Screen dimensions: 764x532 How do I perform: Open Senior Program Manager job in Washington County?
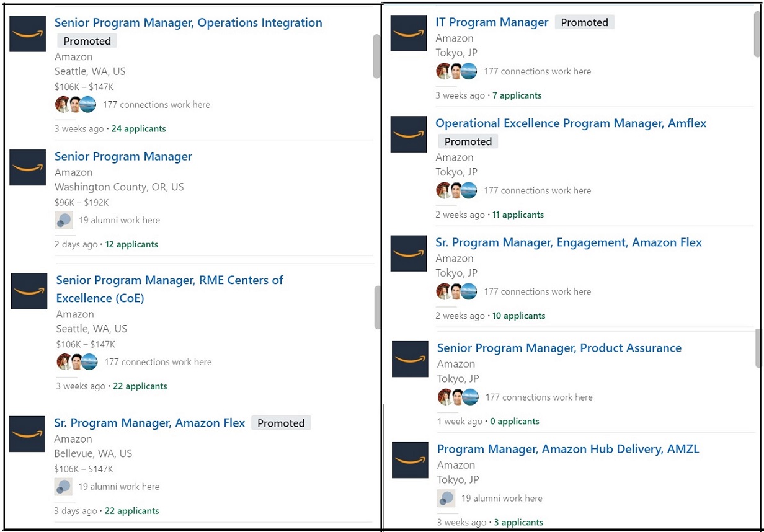point(123,157)
